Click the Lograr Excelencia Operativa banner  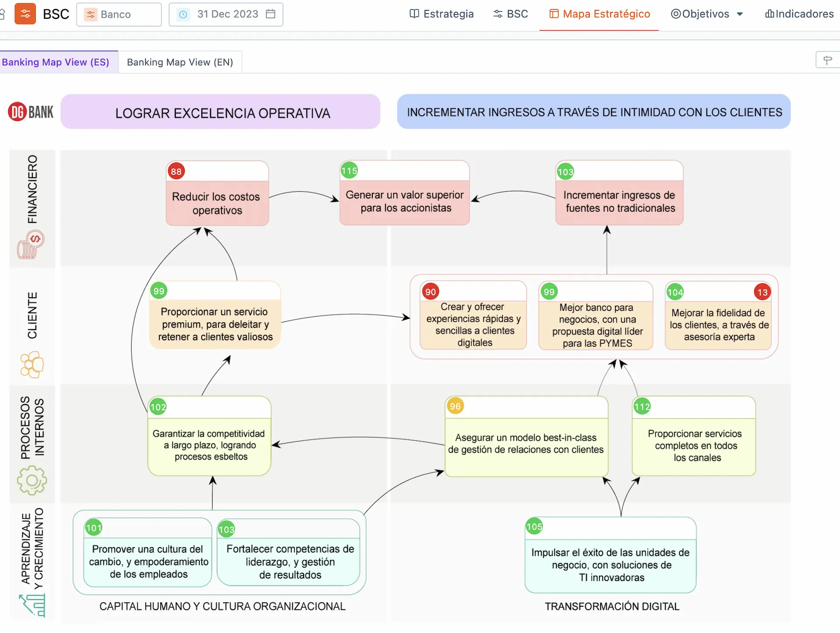click(220, 112)
